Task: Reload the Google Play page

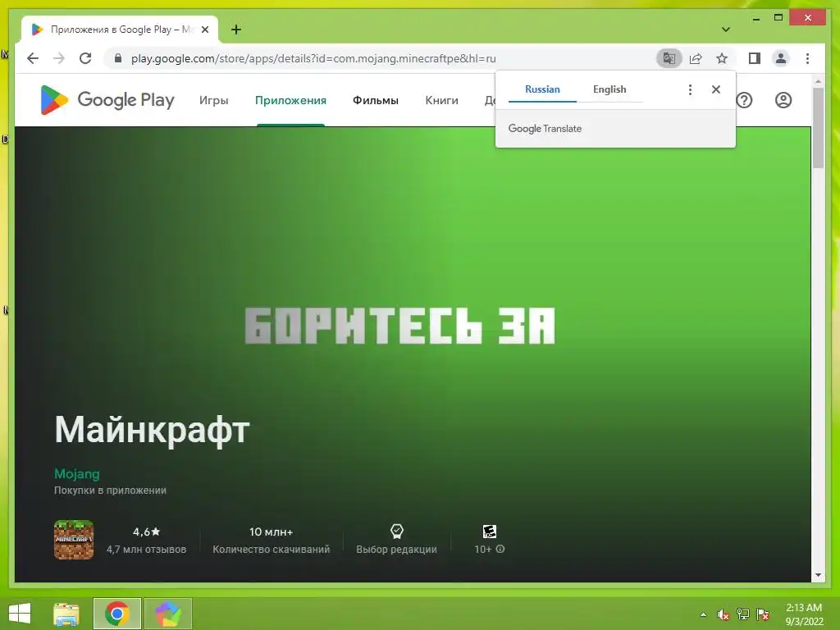Action: click(x=85, y=58)
